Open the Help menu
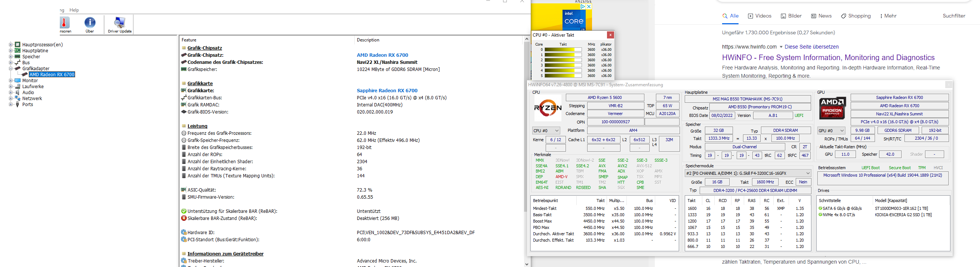 (74, 10)
